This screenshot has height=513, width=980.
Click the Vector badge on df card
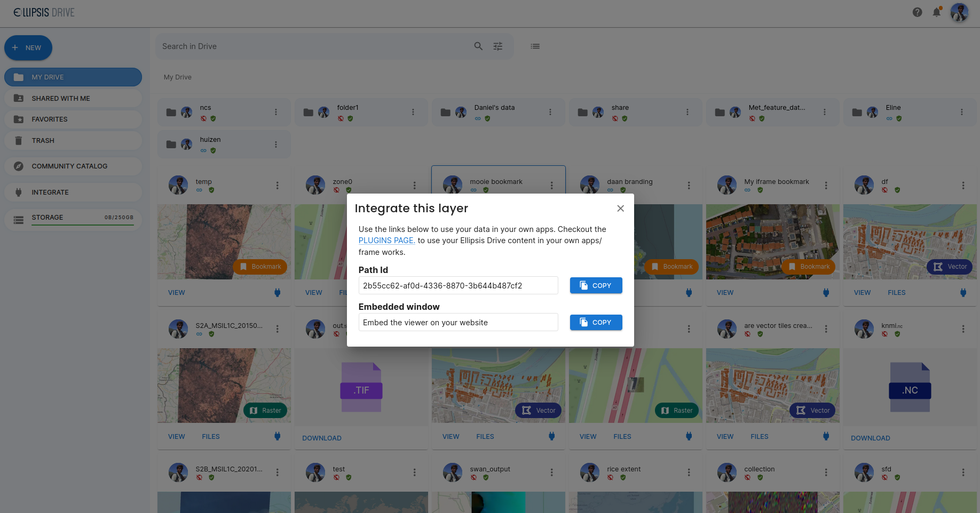tap(950, 267)
